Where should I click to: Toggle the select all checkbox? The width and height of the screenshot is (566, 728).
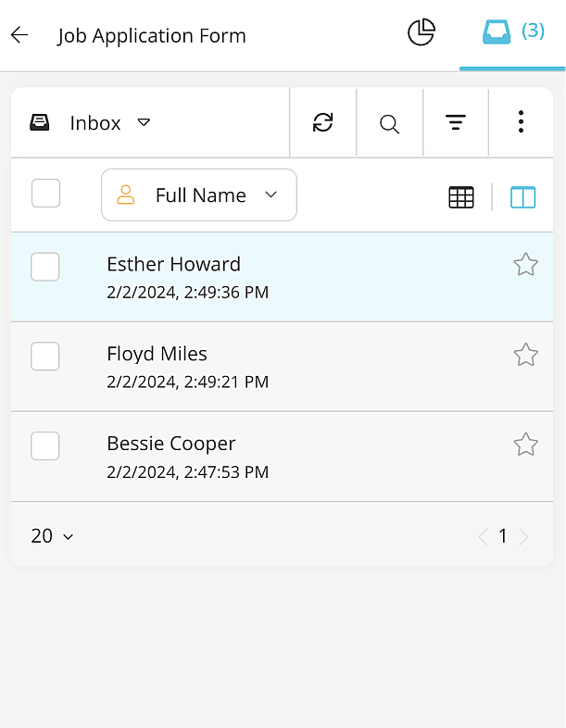[x=45, y=194]
